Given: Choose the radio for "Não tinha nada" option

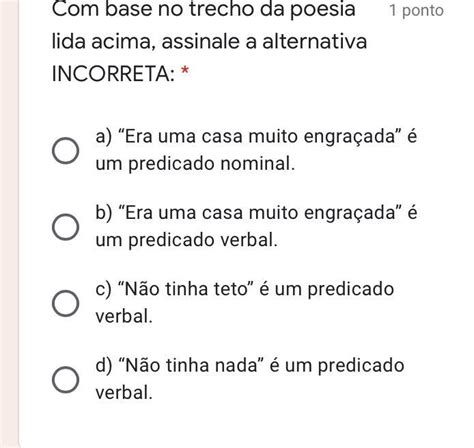Looking at the screenshot, I should (x=66, y=379).
